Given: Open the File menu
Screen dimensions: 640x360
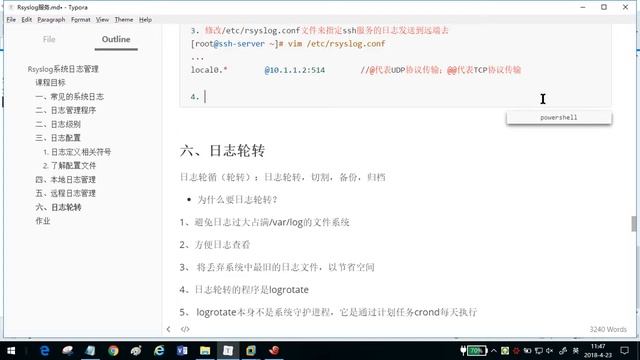Looking at the screenshot, I should (x=11, y=20).
